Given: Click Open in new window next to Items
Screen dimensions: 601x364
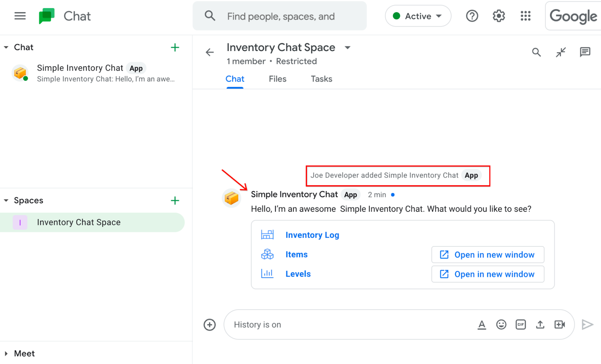Looking at the screenshot, I should [x=487, y=254].
